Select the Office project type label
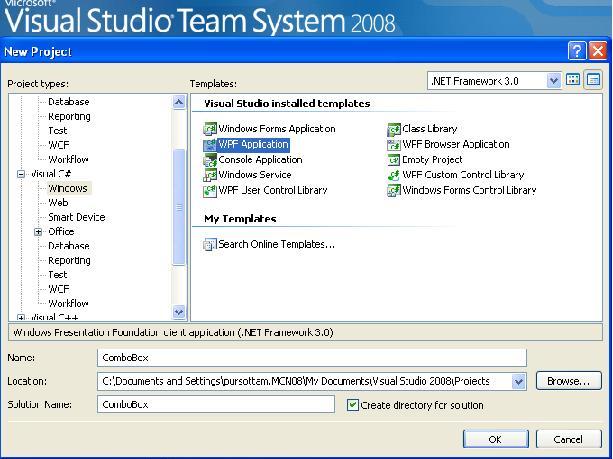The height and width of the screenshot is (459, 613). pyautogui.click(x=61, y=231)
